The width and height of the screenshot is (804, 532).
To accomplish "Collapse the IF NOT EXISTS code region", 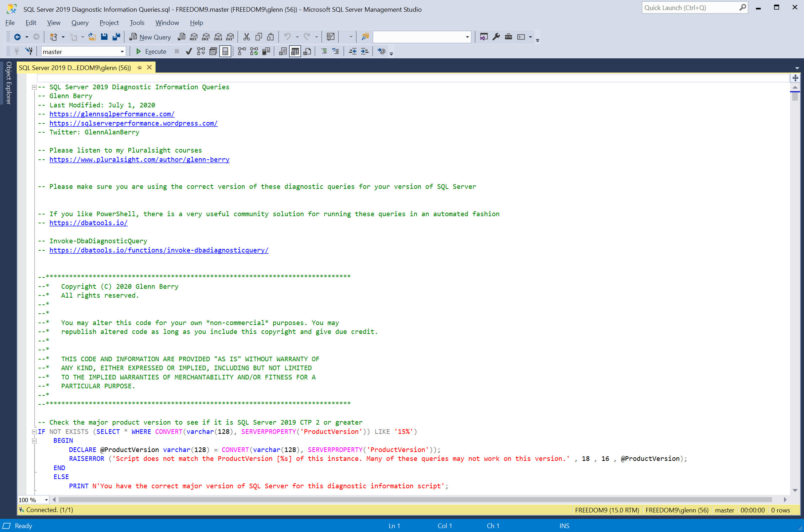I will click(34, 431).
